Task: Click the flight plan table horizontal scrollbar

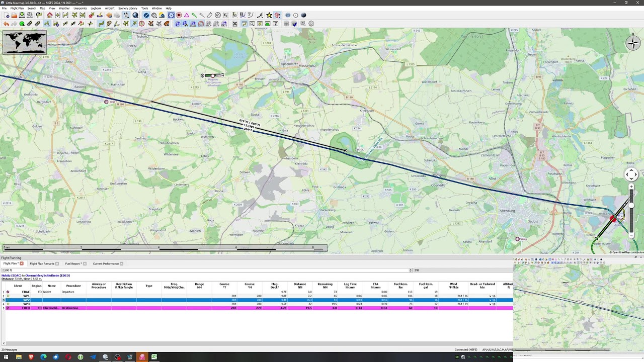Action: pos(257,344)
